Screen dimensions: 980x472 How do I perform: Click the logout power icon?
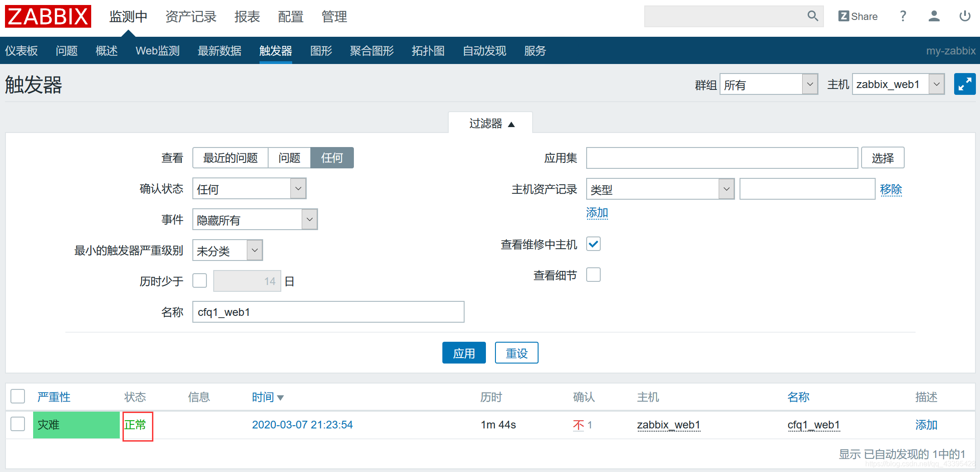coord(965,16)
